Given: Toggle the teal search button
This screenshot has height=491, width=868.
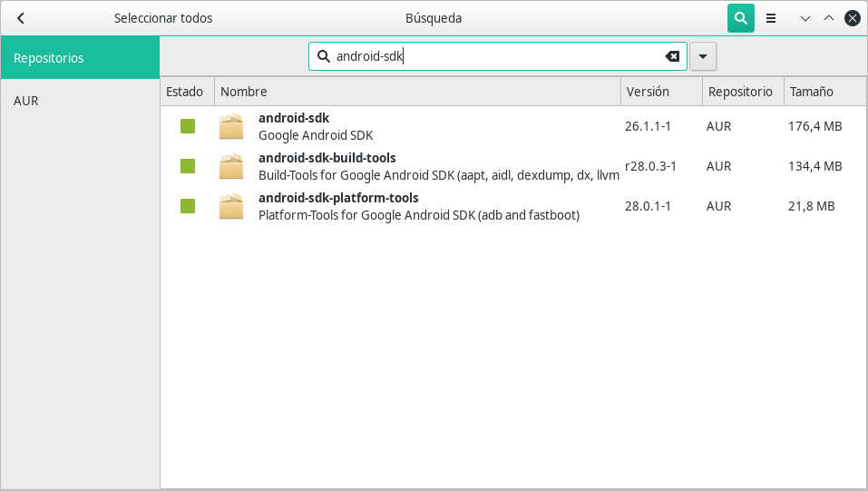Looking at the screenshot, I should click(741, 18).
